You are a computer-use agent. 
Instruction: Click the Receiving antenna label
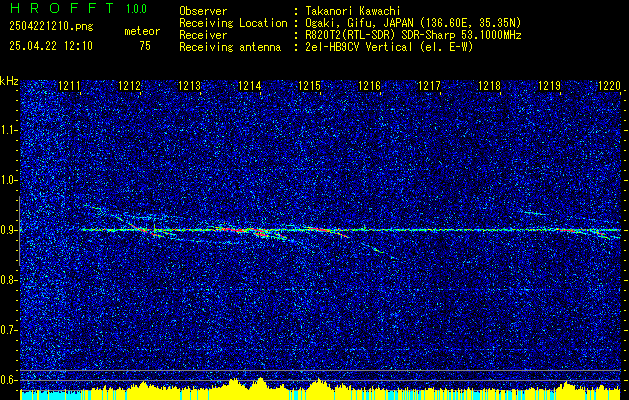click(x=230, y=47)
